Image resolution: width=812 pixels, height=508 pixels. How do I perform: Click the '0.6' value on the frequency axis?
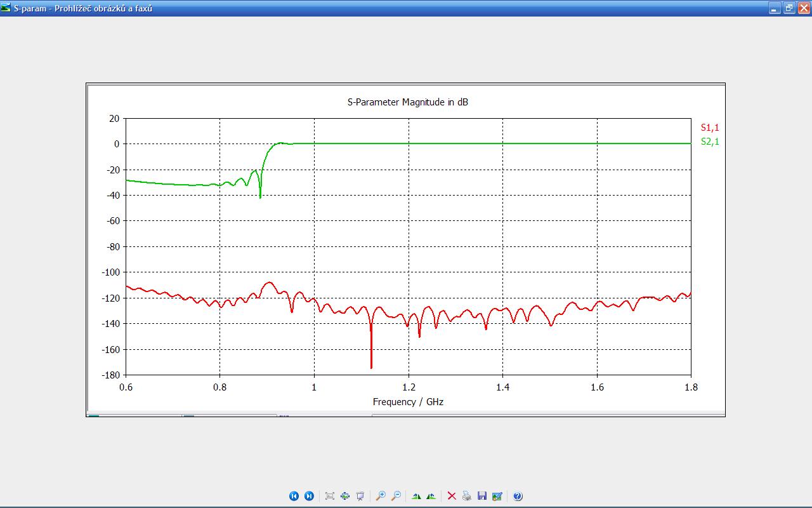point(126,387)
